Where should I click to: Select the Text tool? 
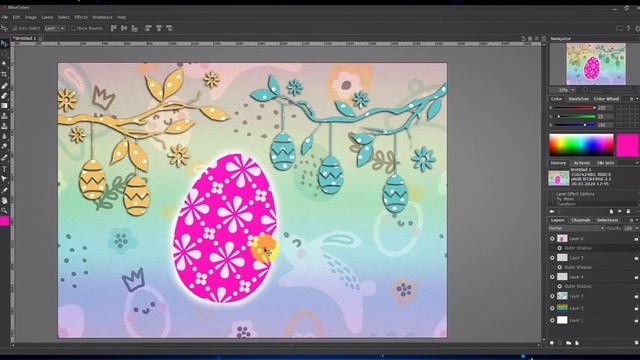(x=4, y=169)
